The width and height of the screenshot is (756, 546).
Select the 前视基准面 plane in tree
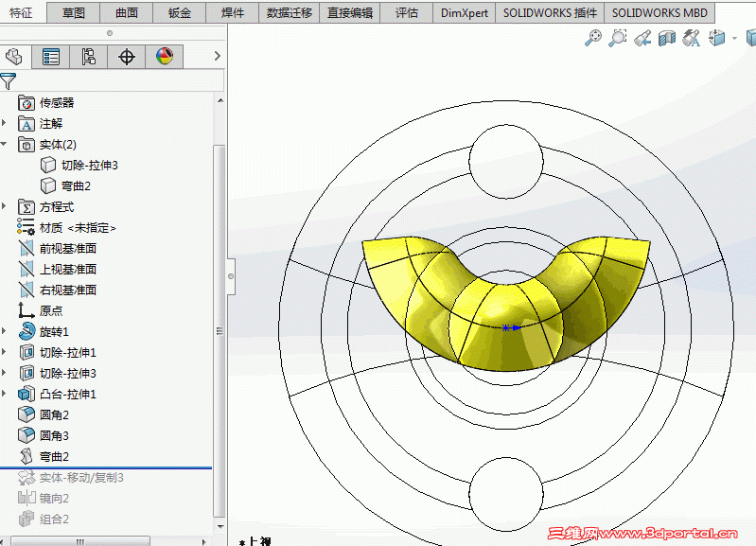[67, 248]
